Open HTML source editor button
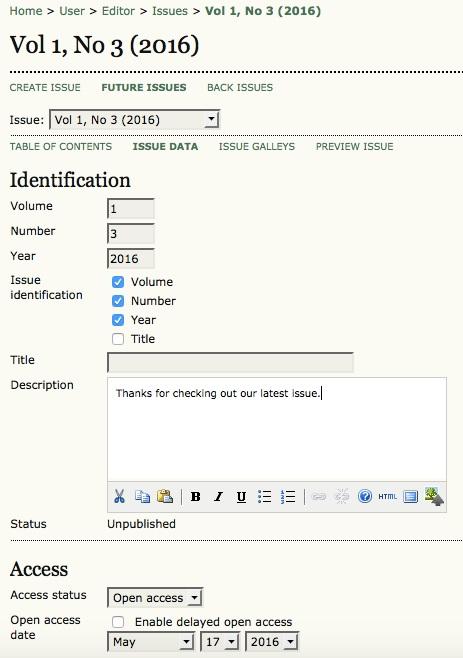The height and width of the screenshot is (658, 463). 387,497
